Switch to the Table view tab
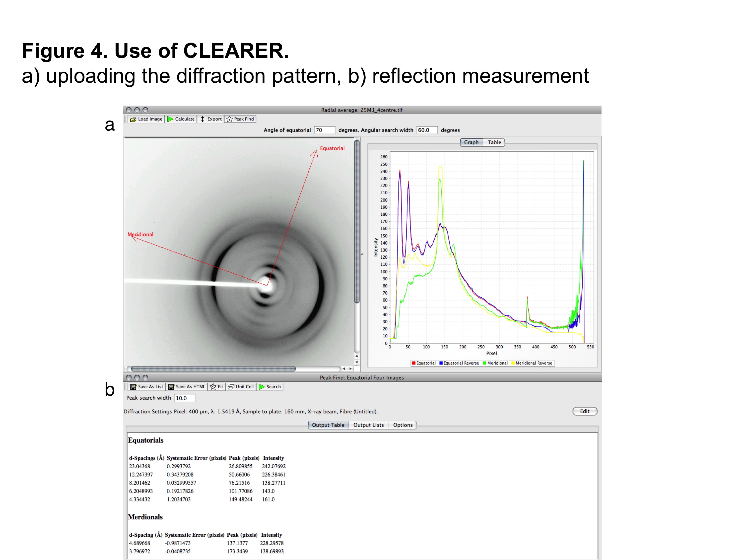747x560 pixels. pyautogui.click(x=494, y=142)
